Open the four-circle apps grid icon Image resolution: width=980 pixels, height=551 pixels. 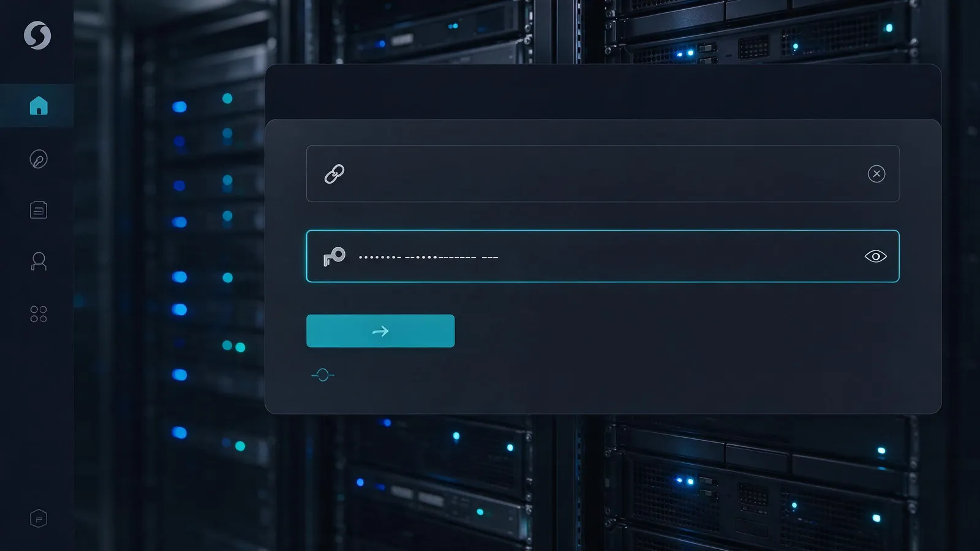[x=39, y=314]
